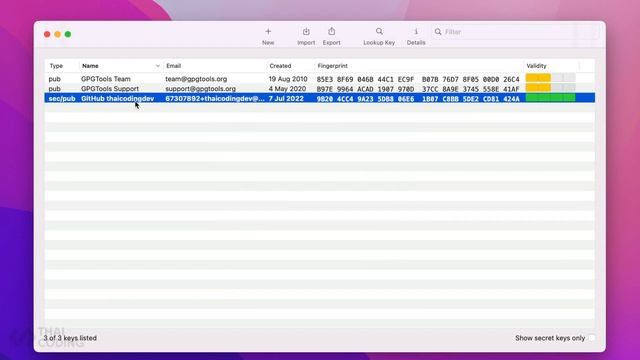The width and height of the screenshot is (640, 360).
Task: Create a new key with the New icon
Action: coord(268,32)
